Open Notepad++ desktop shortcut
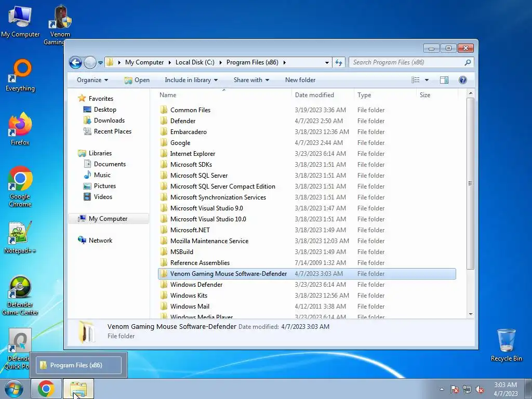532x399 pixels. tap(20, 237)
